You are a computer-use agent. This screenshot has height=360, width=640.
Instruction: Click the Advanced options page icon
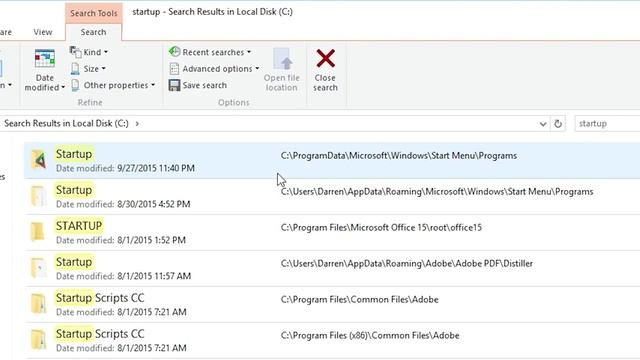click(174, 69)
